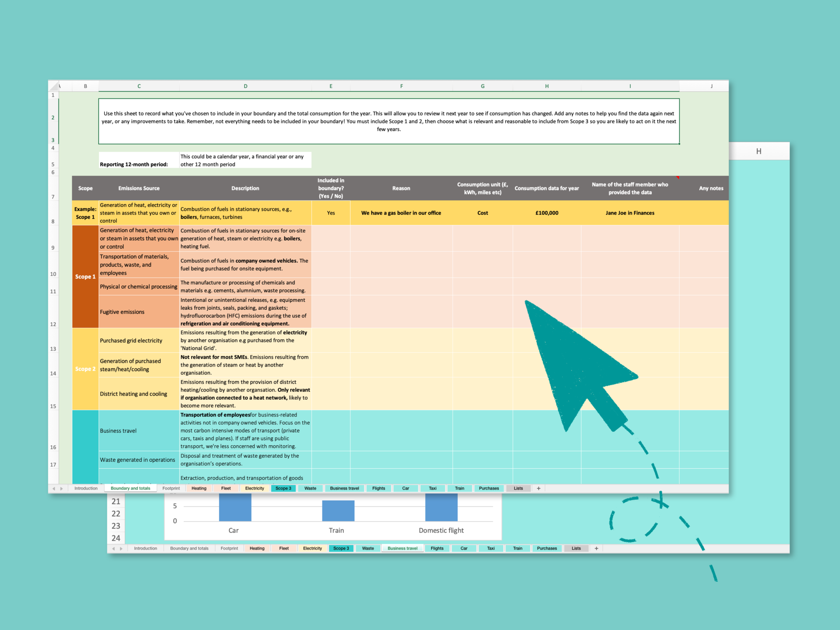Image resolution: width=840 pixels, height=630 pixels.
Task: Click the 'Fugitive emissions' cell
Action: point(139,312)
